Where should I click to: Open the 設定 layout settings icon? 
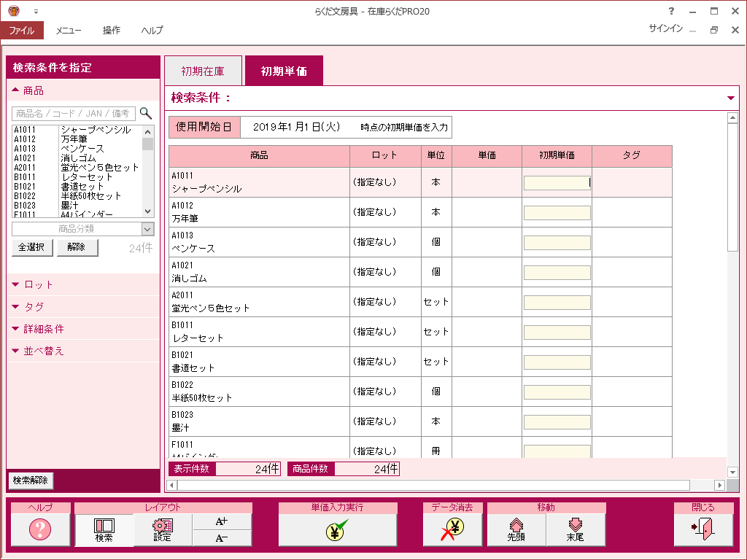(163, 529)
